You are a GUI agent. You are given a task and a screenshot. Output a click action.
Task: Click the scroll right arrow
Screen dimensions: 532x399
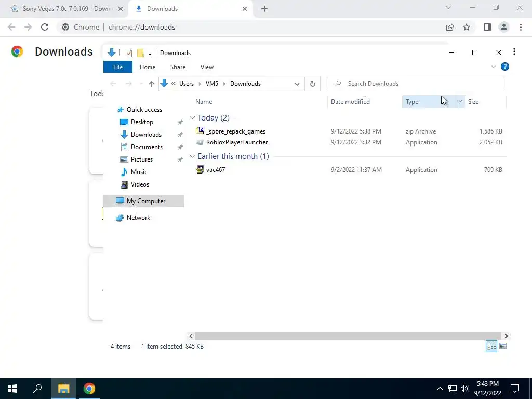coord(506,336)
